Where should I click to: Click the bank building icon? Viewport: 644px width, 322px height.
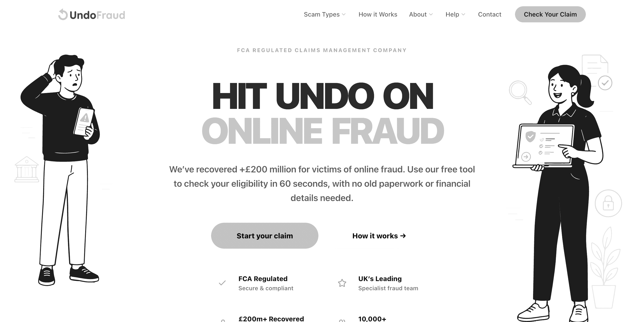[x=27, y=169]
